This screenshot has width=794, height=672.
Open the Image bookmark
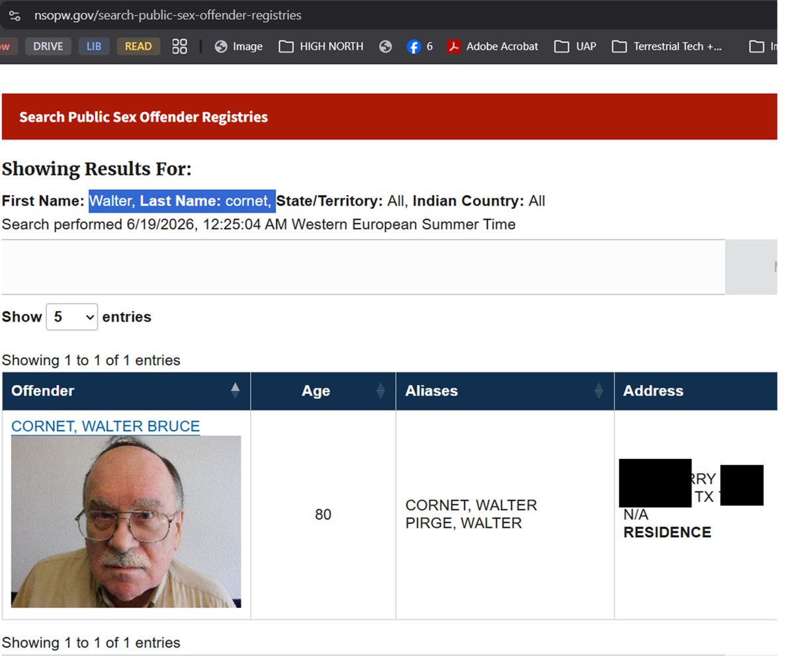coord(239,46)
